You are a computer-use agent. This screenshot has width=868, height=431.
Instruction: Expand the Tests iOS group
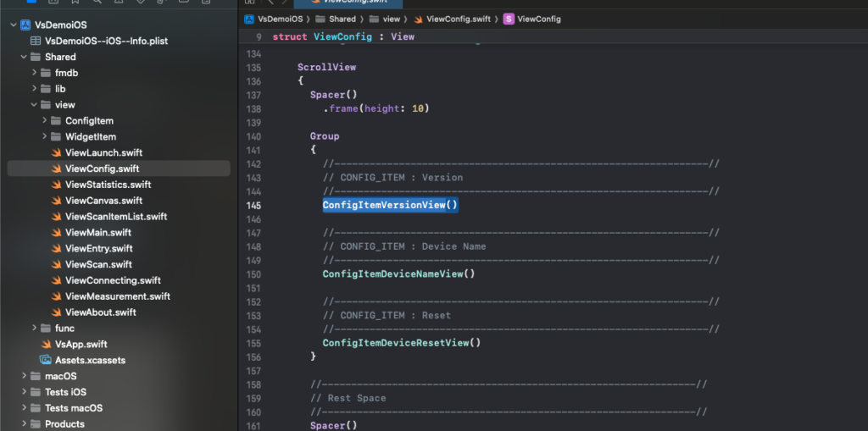pos(24,392)
